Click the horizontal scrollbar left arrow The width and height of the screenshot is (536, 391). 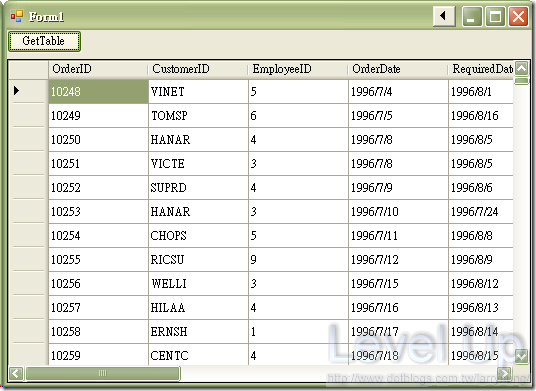(x=16, y=373)
